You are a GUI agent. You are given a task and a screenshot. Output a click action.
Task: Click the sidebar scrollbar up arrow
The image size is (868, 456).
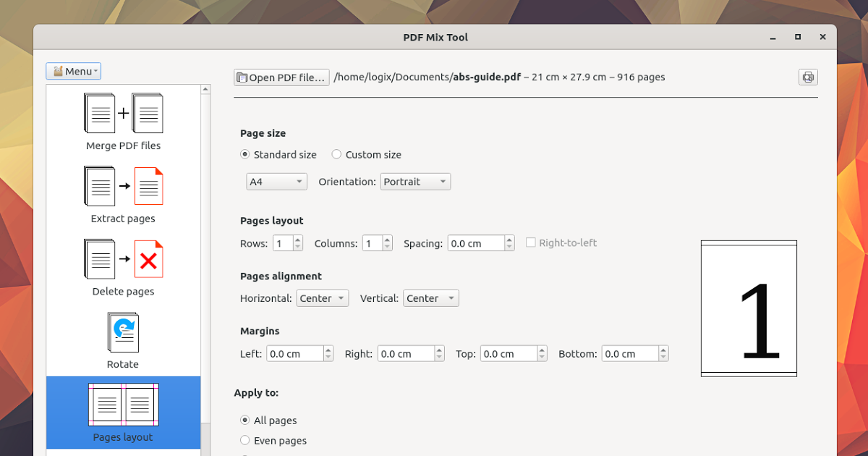click(206, 90)
